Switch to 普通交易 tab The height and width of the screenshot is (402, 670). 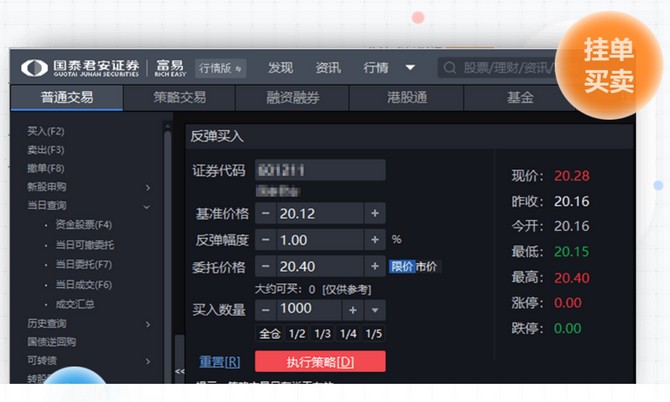point(67,98)
